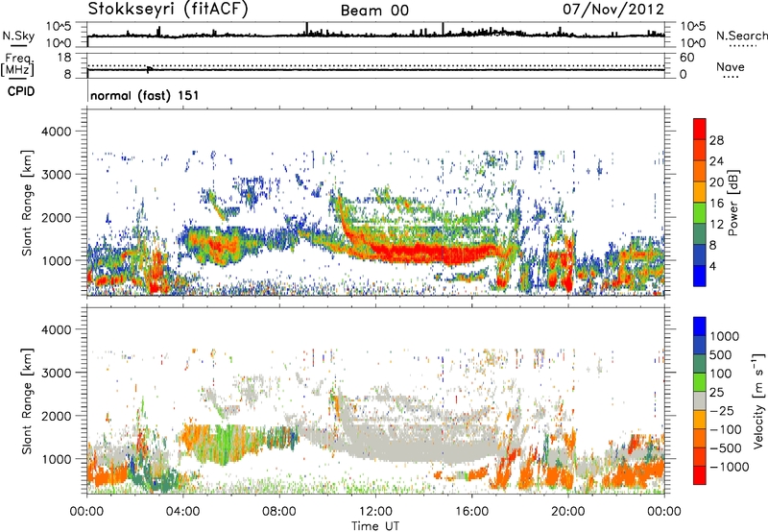Click the red swatch of power colorbar
The width and height of the screenshot is (768, 532).
pos(700,129)
